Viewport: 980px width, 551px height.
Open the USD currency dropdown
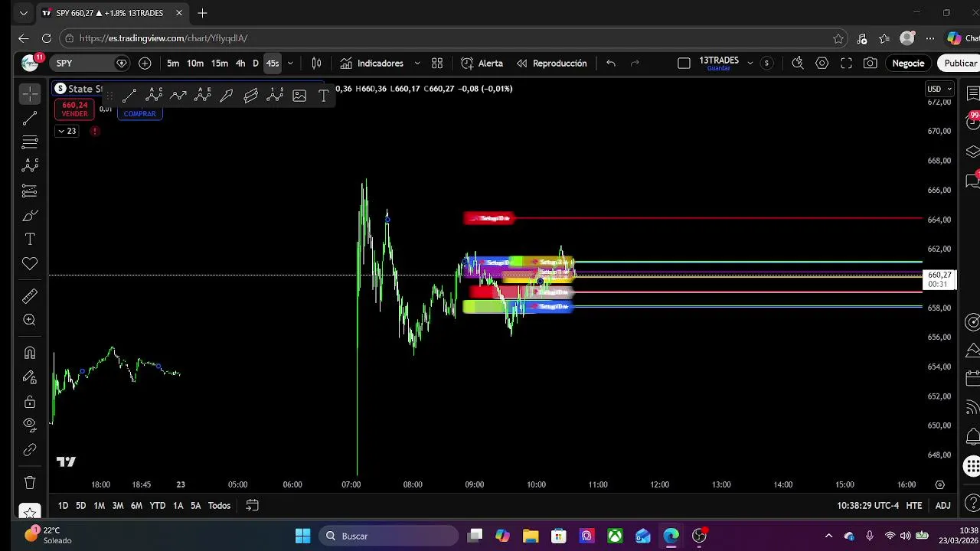[x=939, y=89]
